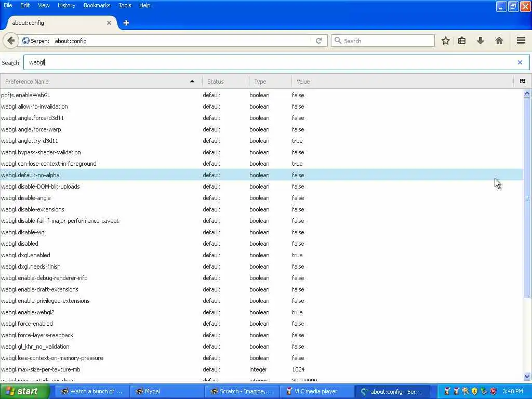Screen dimensions: 532x399
Task: Switch to Mypal taskbar window
Action: (x=167, y=392)
